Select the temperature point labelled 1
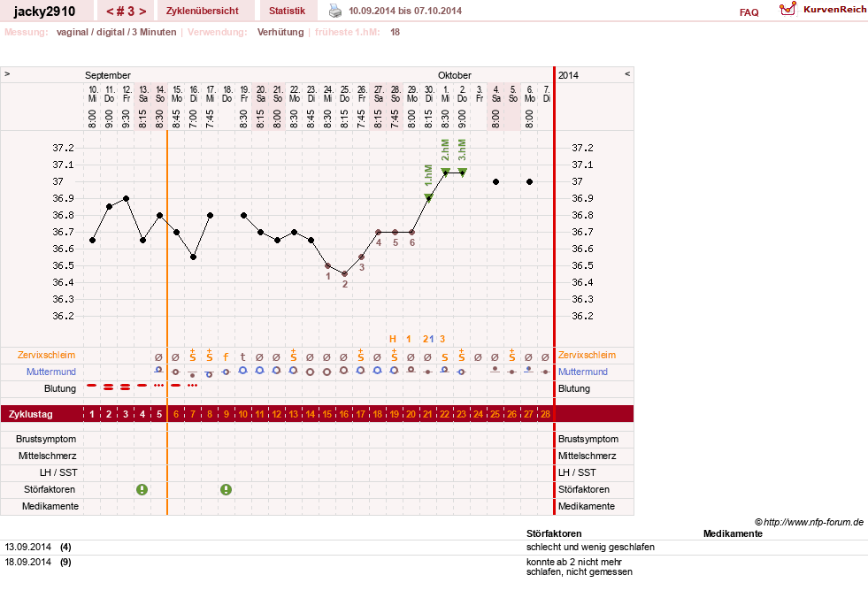868x598 pixels. (327, 265)
